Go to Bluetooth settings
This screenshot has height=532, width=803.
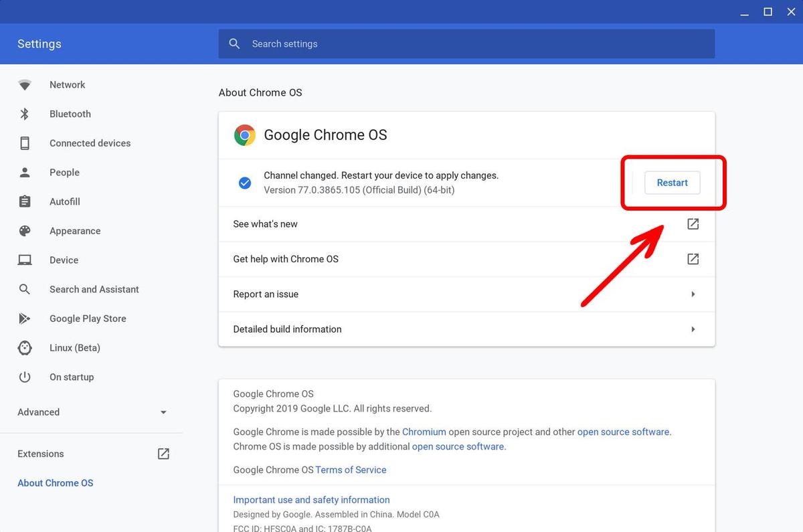pos(70,114)
